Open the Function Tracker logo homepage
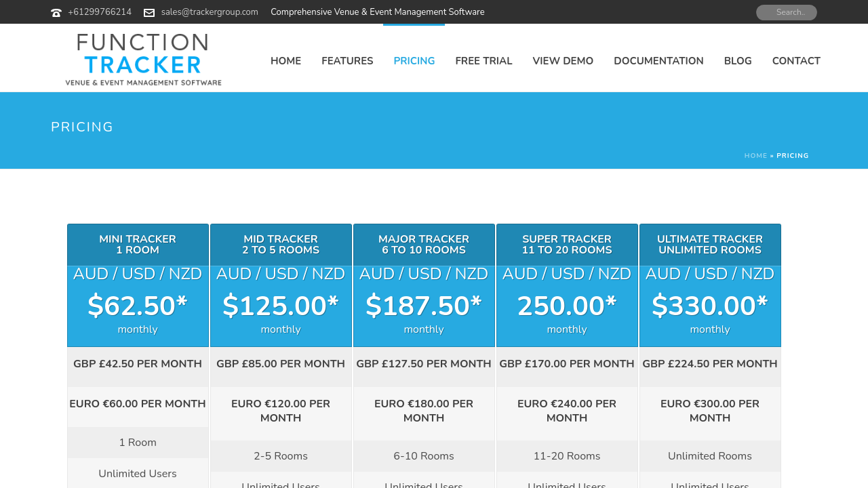 point(143,60)
